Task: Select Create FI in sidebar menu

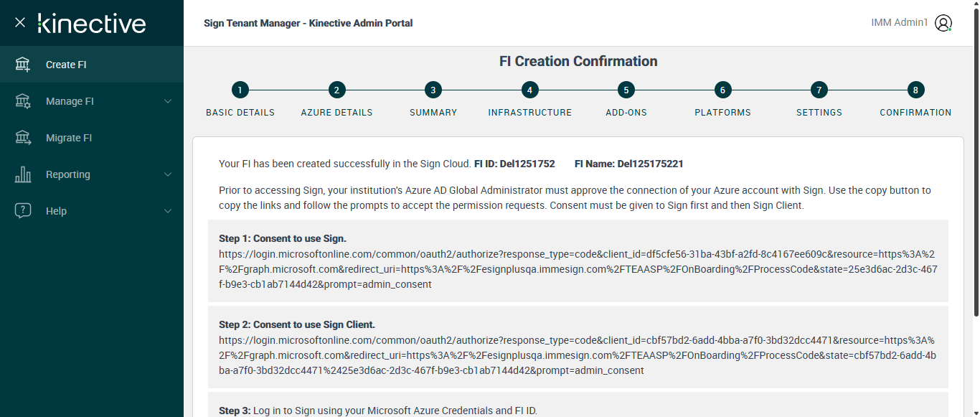Action: [66, 65]
